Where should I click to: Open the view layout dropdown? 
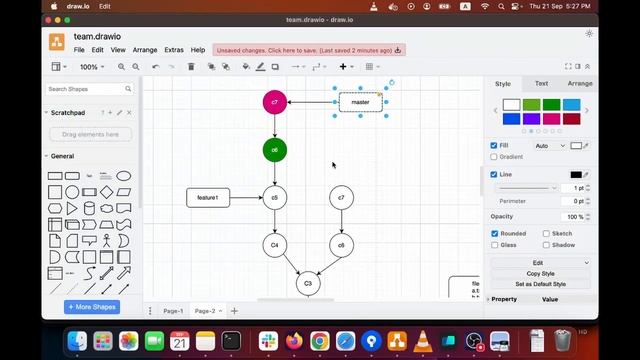[x=59, y=67]
